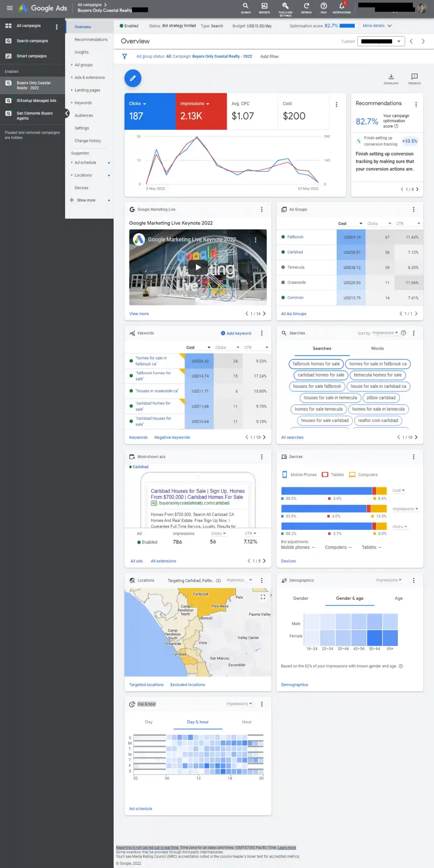
Task: Open Devices card three-dot menu
Action: tap(414, 457)
